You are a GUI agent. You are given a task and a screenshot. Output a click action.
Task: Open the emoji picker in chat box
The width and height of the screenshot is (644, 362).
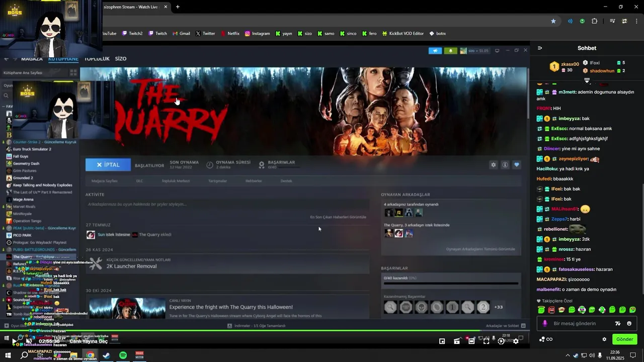629,323
